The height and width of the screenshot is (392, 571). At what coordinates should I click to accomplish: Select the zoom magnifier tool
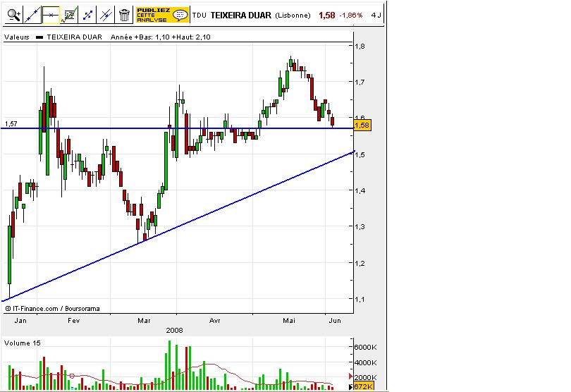tap(14, 15)
